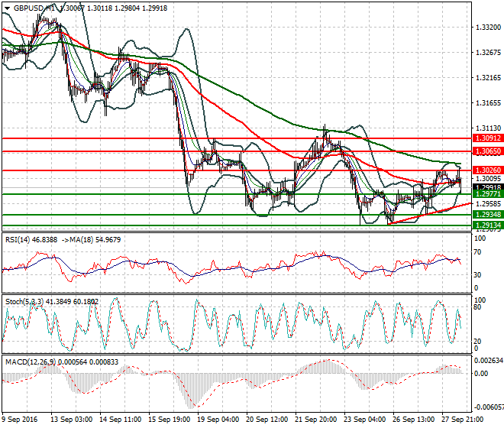The height and width of the screenshot is (428, 504).
Task: Click the 1.29585 price axis value
Action: click(488, 204)
